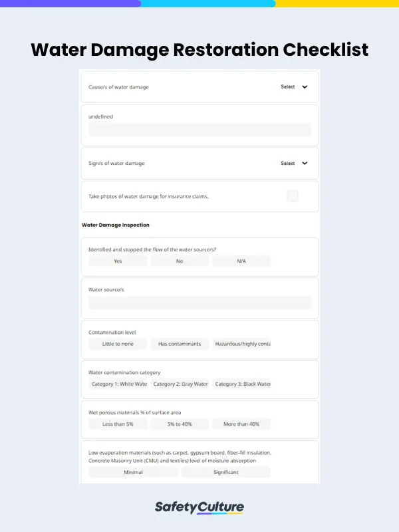Choose Less than 5% wet porous materials
Screen dimensions: 399x532
point(118,424)
